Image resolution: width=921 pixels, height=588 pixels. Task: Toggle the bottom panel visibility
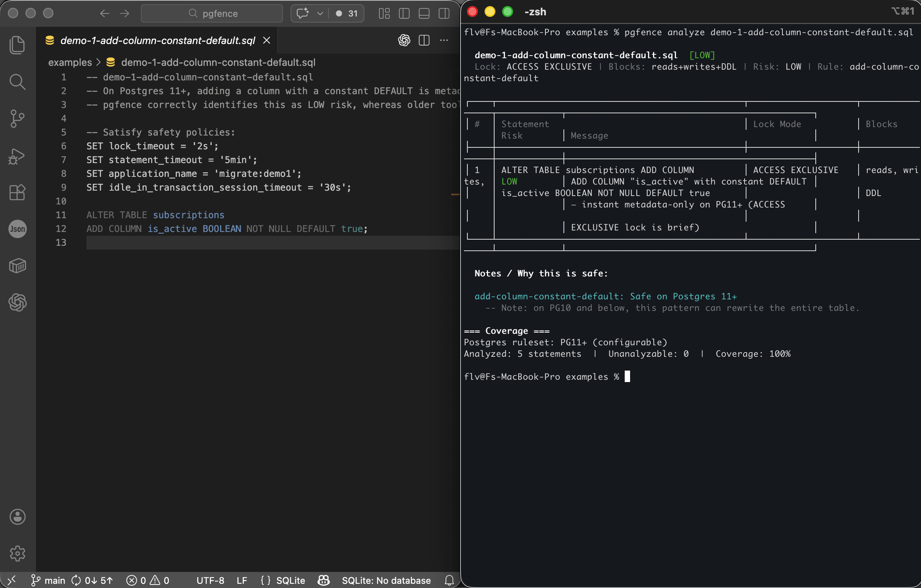tap(424, 13)
